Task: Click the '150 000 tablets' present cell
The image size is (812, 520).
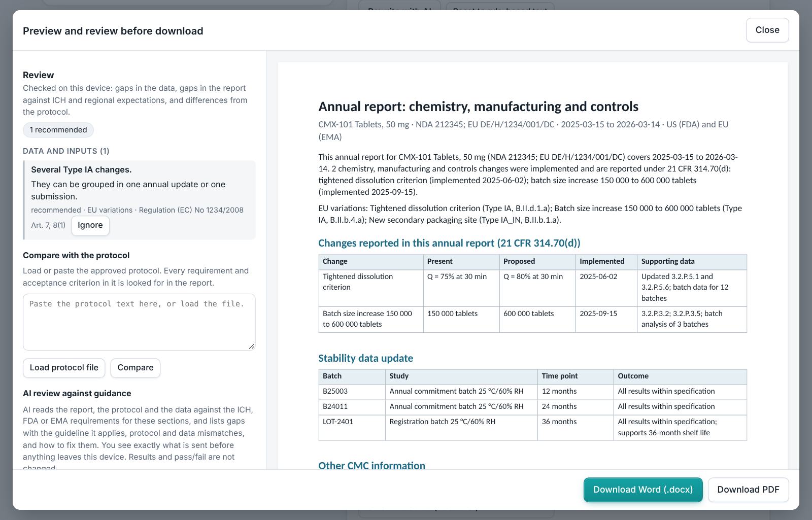Action: (x=461, y=319)
